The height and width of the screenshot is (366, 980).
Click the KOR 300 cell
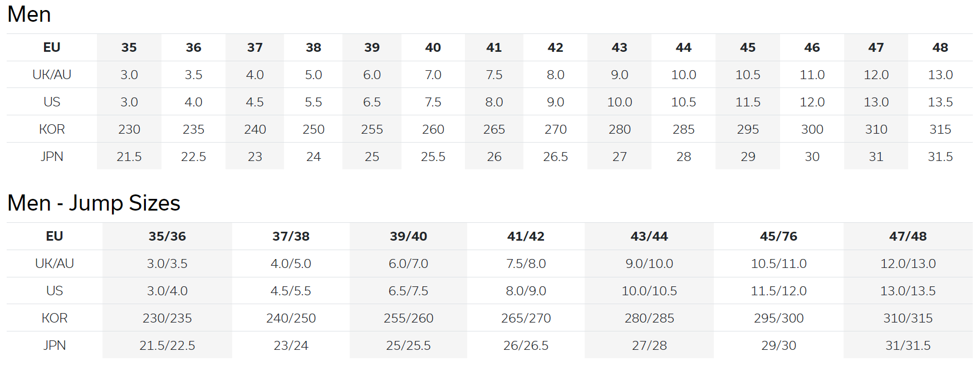point(812,129)
